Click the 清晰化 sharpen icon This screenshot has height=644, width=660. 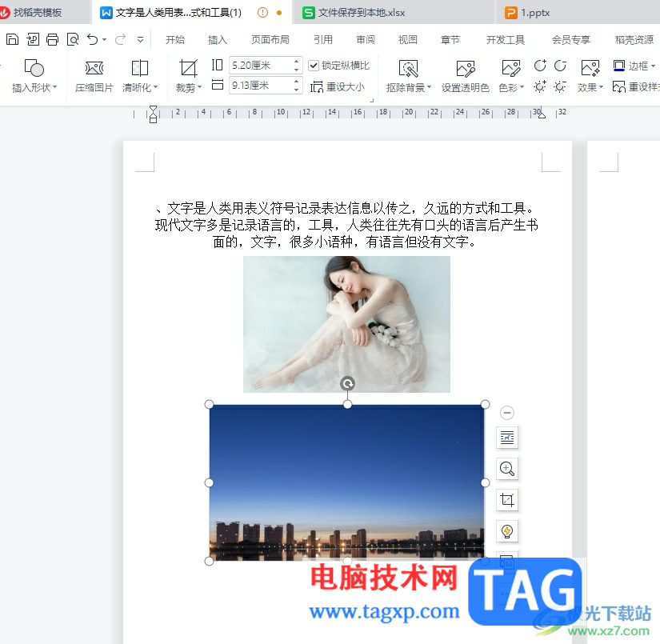(140, 68)
